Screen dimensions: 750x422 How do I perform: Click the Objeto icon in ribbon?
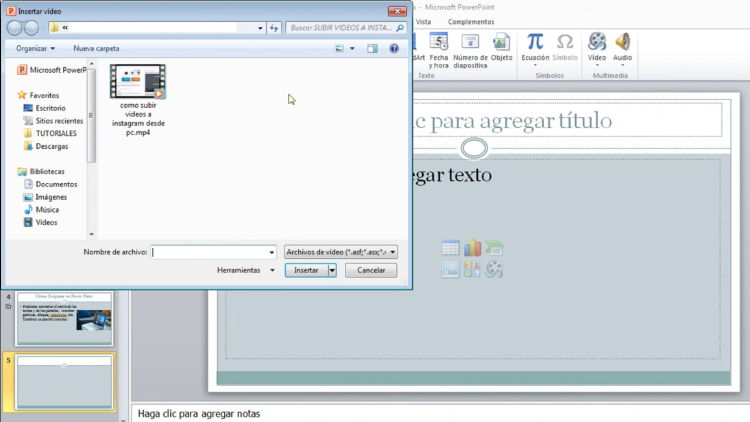pos(501,42)
